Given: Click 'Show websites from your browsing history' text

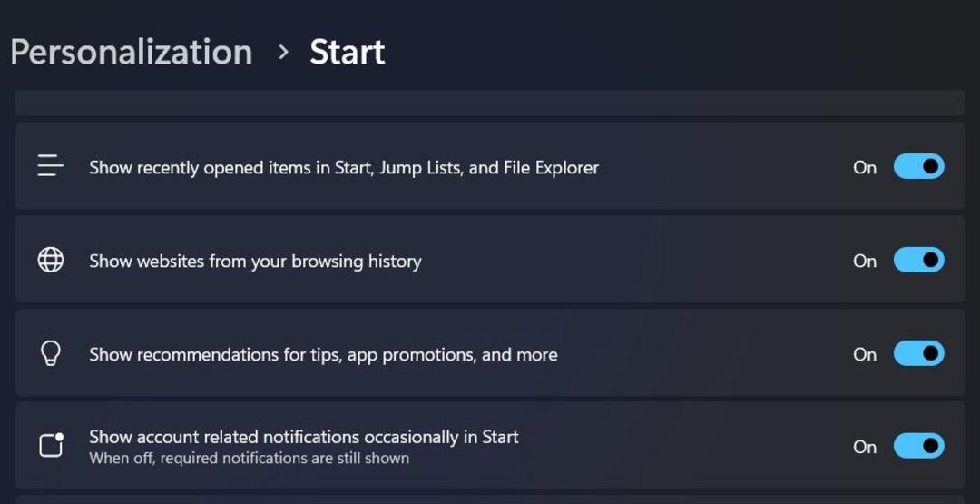Looking at the screenshot, I should pyautogui.click(x=255, y=261).
